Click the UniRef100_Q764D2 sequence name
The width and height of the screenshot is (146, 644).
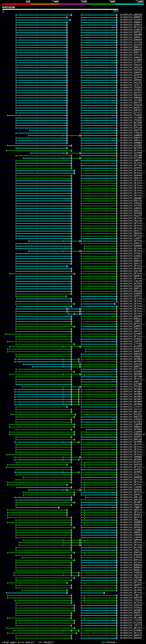pyautogui.click(x=131, y=339)
